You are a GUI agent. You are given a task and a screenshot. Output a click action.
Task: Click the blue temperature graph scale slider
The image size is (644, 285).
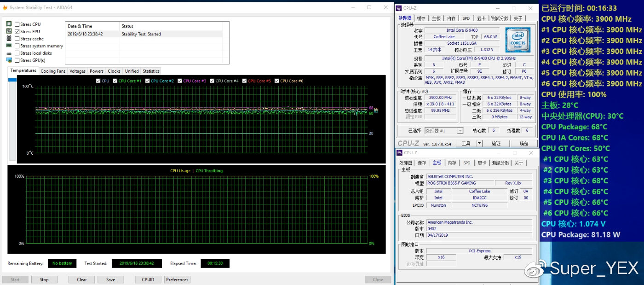coord(12,80)
